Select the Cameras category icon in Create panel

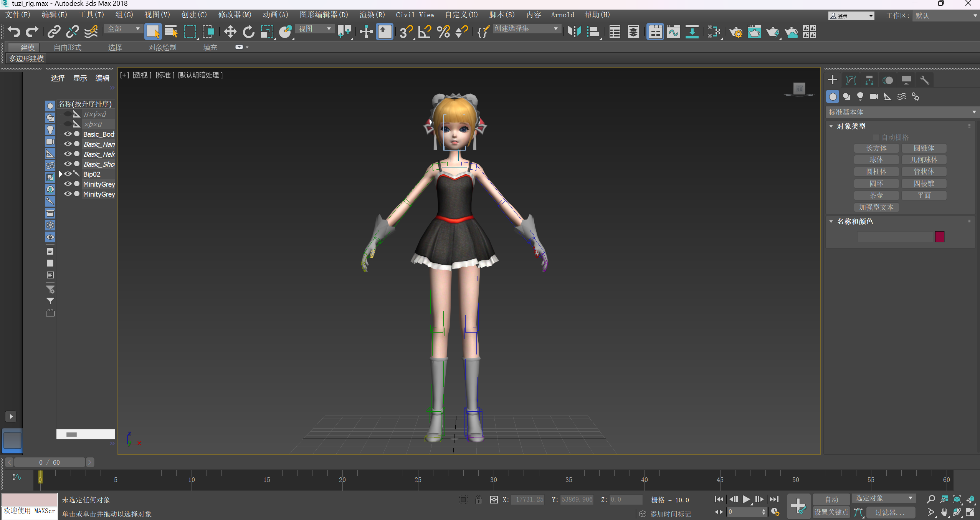click(874, 97)
